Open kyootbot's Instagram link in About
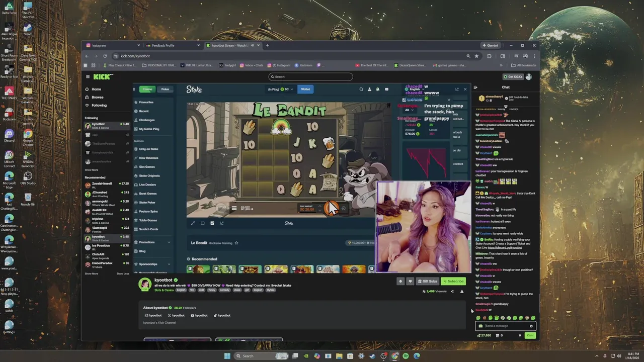Screen dimensions: 644x362 coord(153,316)
